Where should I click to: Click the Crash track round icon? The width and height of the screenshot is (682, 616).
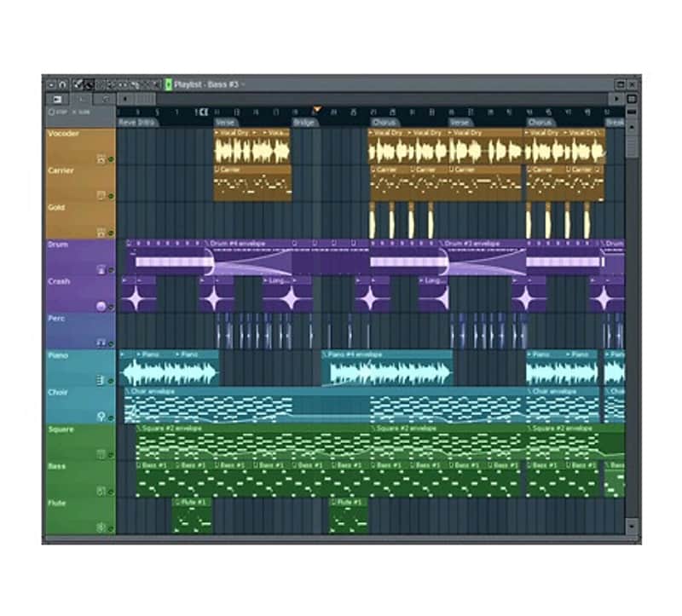click(x=101, y=307)
